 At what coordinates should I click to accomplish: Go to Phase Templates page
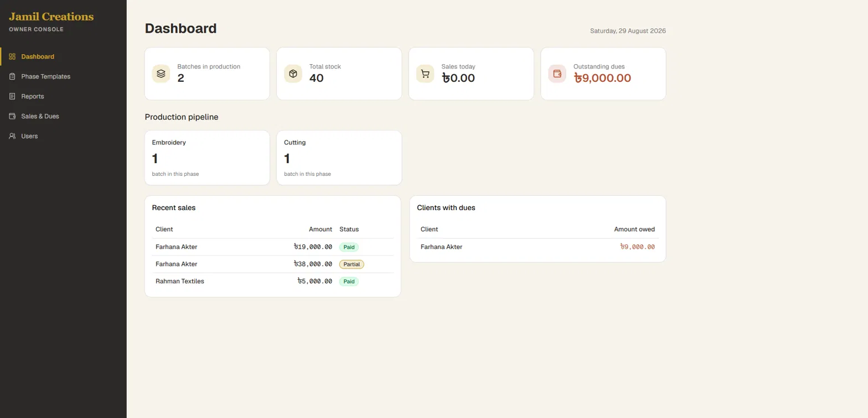[x=63, y=76]
